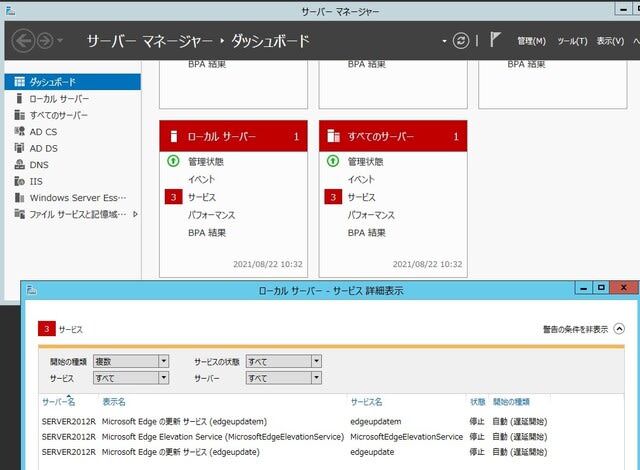This screenshot has height=470, width=640.
Task: Open BPA 結果 in ローカル サーバー tile
Action: (207, 233)
